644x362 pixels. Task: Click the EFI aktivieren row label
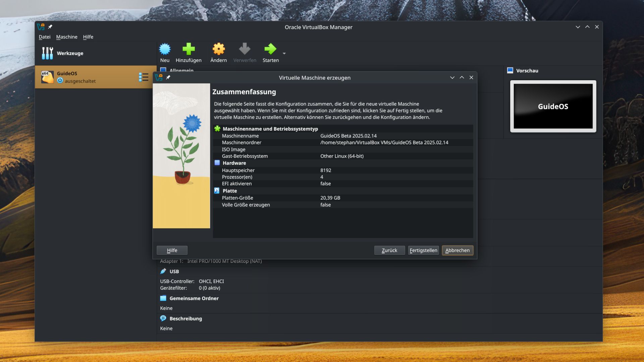click(x=236, y=184)
